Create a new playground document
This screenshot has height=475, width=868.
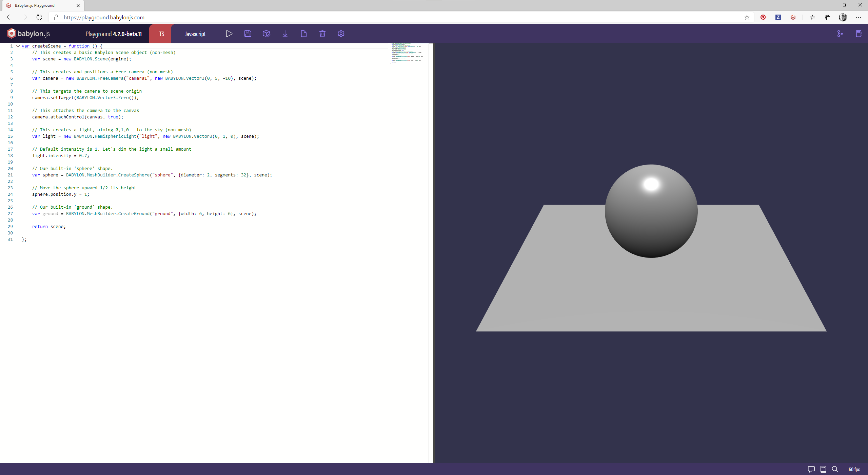click(x=304, y=34)
